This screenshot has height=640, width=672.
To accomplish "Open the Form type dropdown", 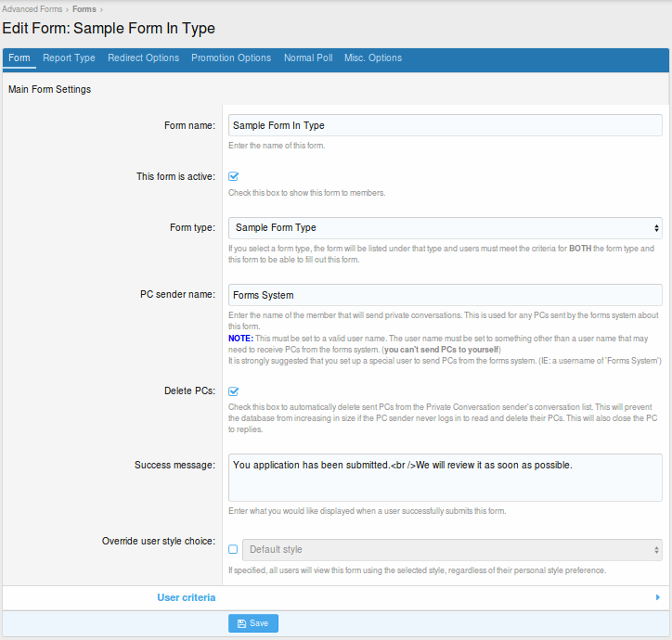I will tap(445, 228).
